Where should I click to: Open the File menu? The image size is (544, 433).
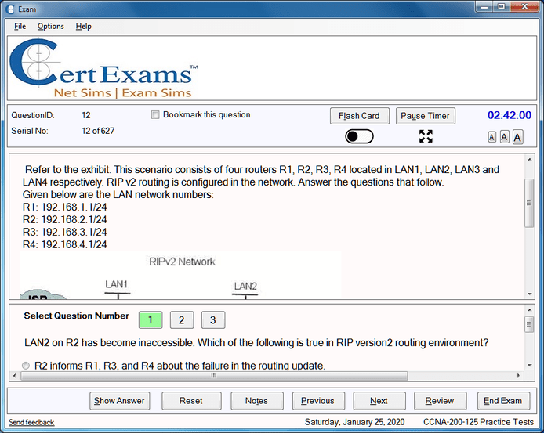click(x=20, y=26)
